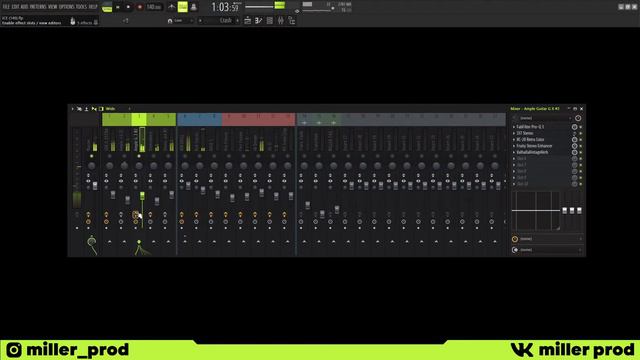Click the selected green track's pan knob
640x360 pixels.
click(x=139, y=165)
